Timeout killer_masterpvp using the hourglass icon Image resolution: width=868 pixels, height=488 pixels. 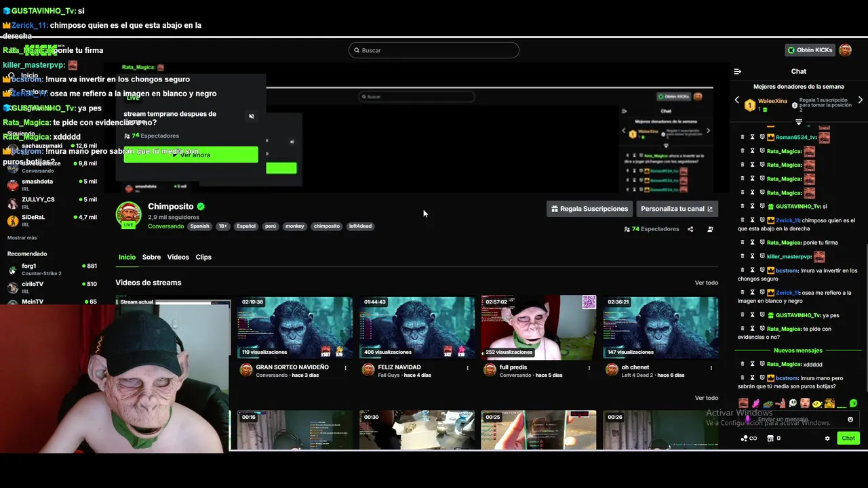[752, 256]
